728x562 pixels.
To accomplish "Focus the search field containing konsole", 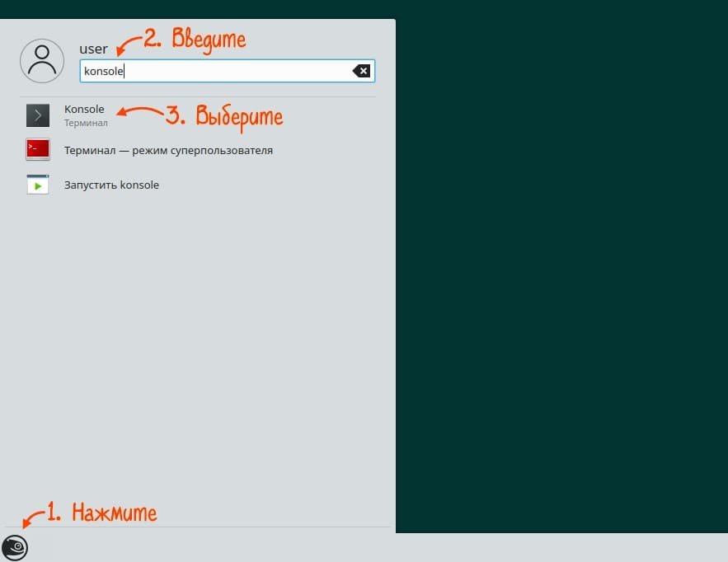I will 228,71.
